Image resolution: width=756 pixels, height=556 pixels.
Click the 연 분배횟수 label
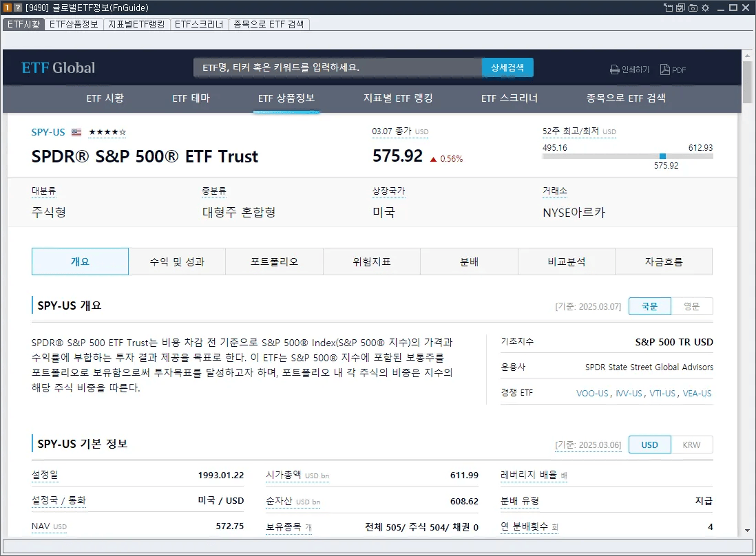[525, 526]
